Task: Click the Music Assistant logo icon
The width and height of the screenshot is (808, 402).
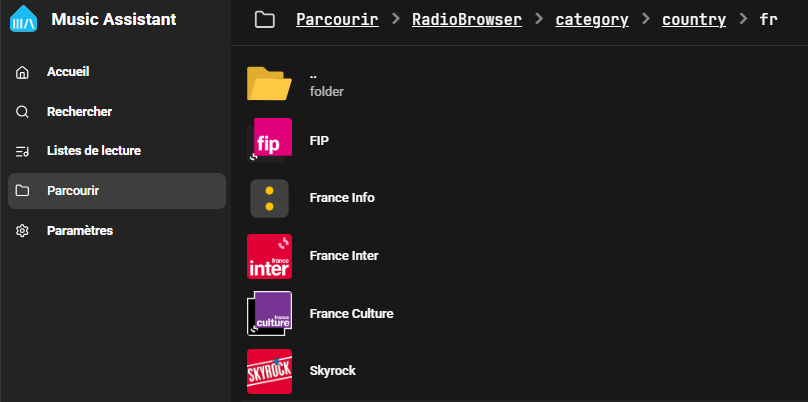Action: point(26,20)
